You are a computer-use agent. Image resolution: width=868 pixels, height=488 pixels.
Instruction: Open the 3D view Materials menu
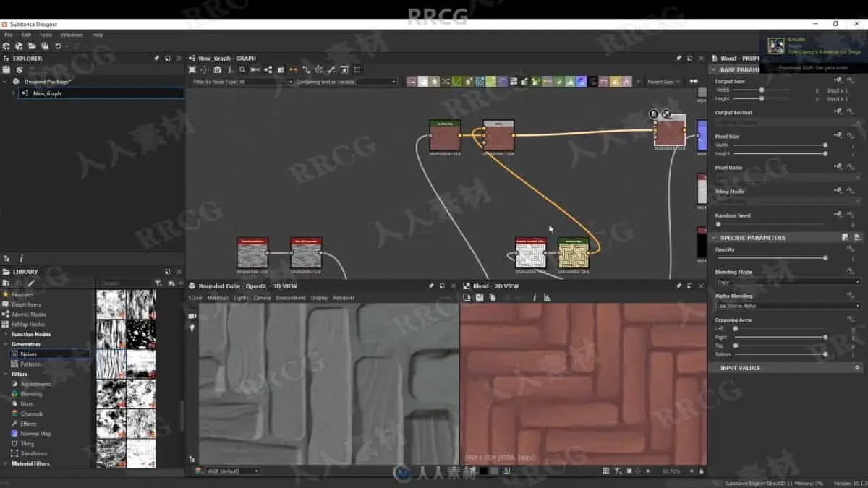[x=218, y=298]
